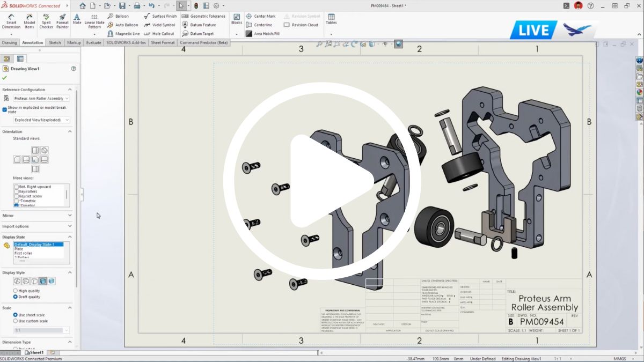Select the Smart Dimension tool
644x362 pixels.
(11, 21)
